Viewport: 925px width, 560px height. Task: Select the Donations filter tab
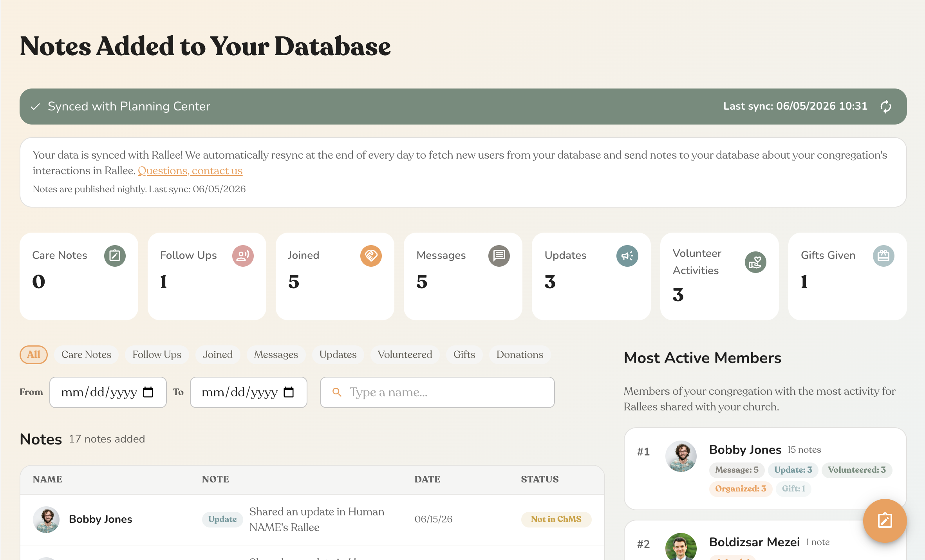pyautogui.click(x=520, y=355)
